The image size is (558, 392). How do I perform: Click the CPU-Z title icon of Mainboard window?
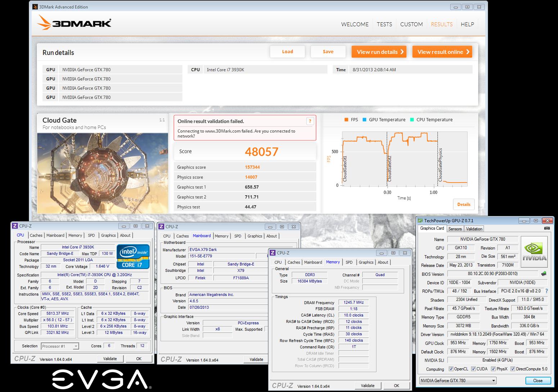pos(161,226)
